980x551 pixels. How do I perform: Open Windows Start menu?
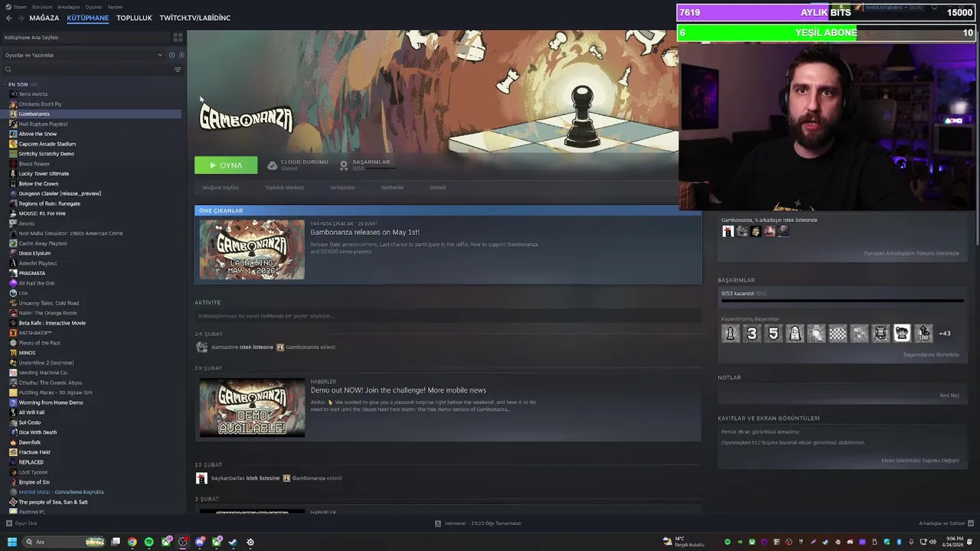coord(11,542)
